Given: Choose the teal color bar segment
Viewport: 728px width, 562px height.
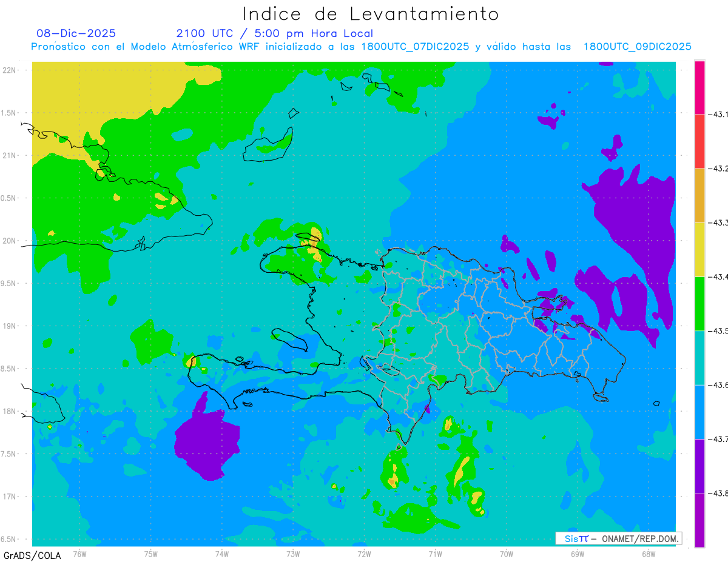Looking at the screenshot, I should (699, 358).
